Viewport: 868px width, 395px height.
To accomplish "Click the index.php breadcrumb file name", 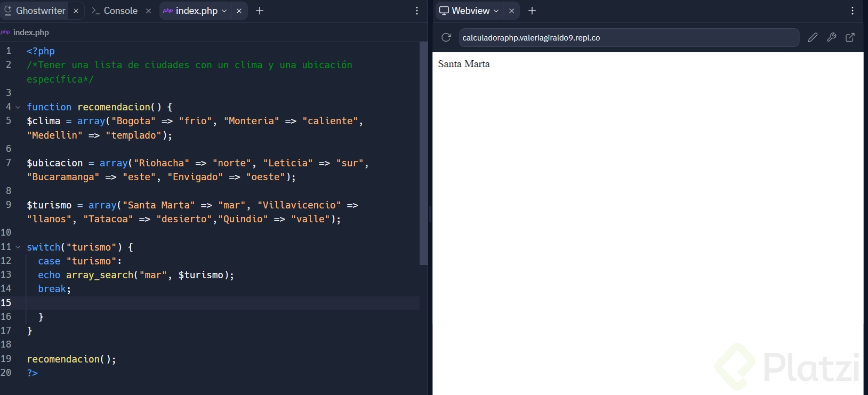I will click(31, 33).
